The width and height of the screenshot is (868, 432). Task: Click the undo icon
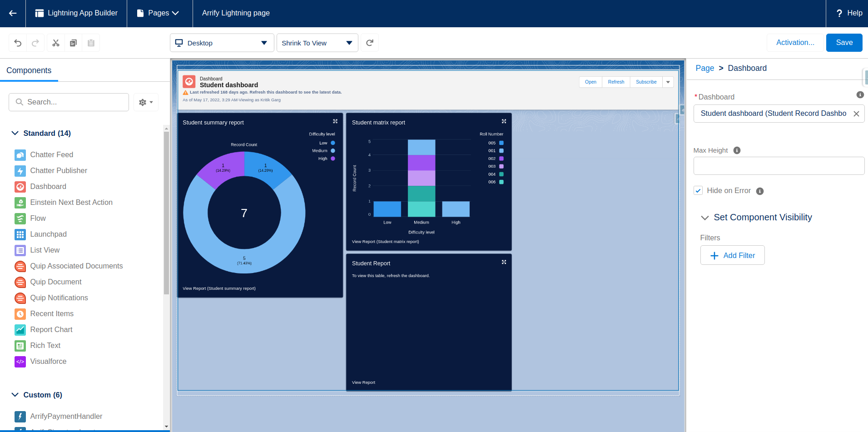pos(18,43)
